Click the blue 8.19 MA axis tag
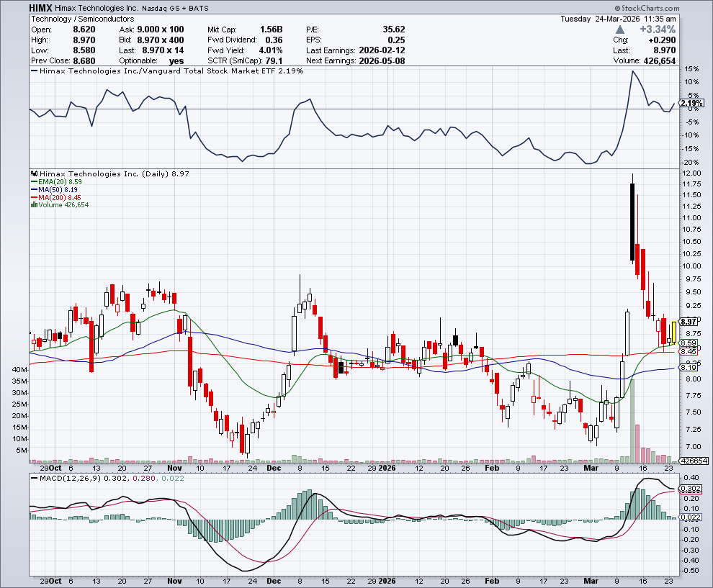This screenshot has width=713, height=588. tap(689, 368)
